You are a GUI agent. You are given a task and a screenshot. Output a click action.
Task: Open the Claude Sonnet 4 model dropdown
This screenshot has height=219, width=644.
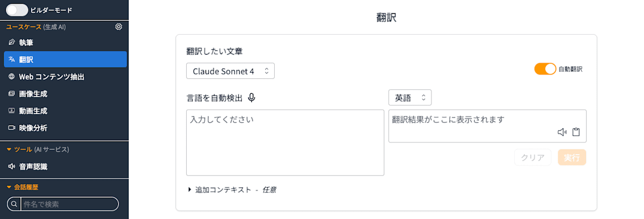(x=230, y=71)
